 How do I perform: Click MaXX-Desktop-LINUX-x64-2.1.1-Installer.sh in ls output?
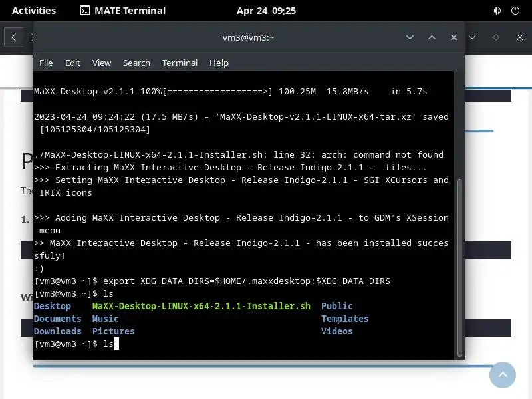201,306
